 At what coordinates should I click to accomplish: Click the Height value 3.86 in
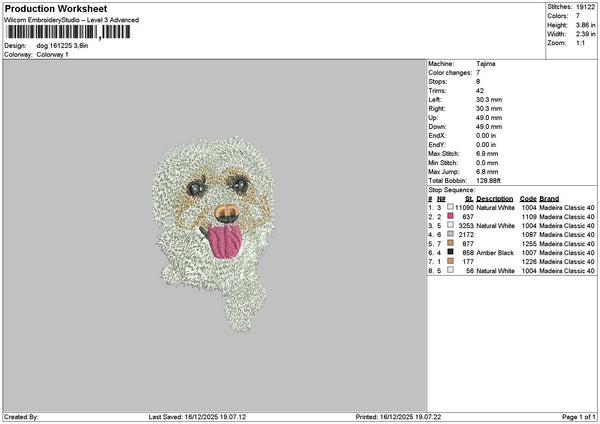tap(585, 25)
